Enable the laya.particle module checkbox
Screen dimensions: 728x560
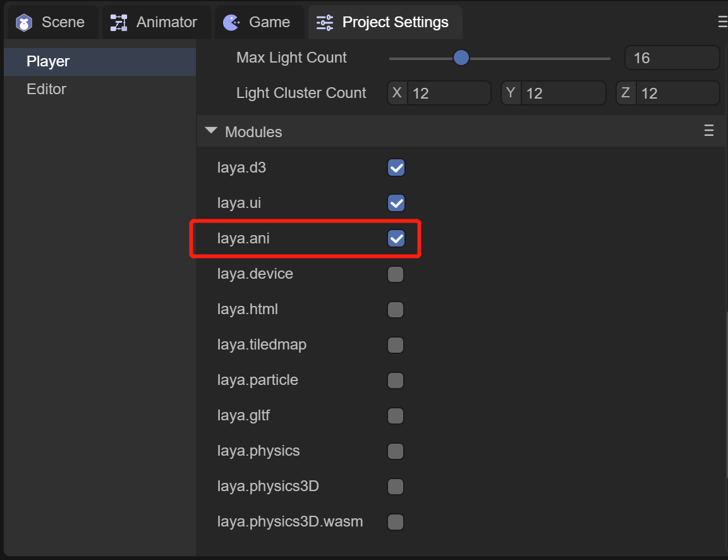click(396, 380)
